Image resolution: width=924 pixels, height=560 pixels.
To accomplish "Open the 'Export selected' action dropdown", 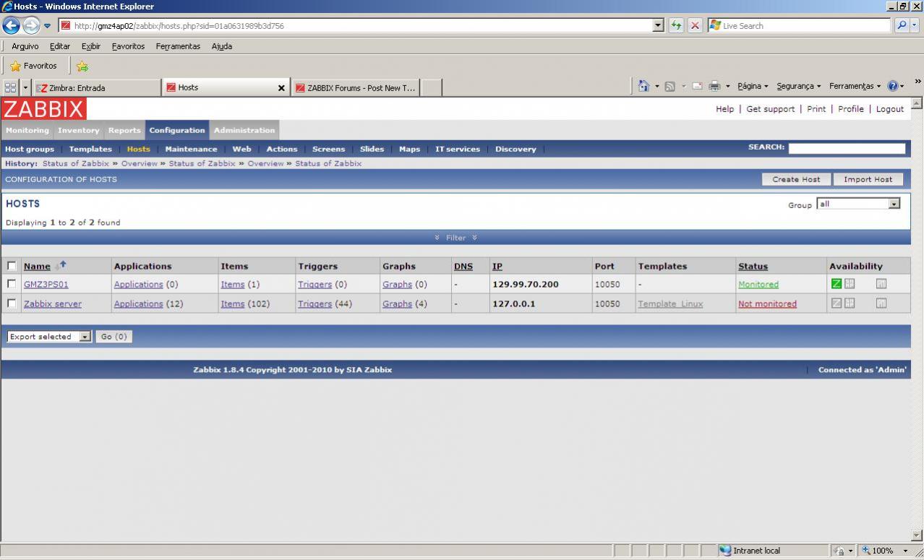I will click(x=49, y=337).
